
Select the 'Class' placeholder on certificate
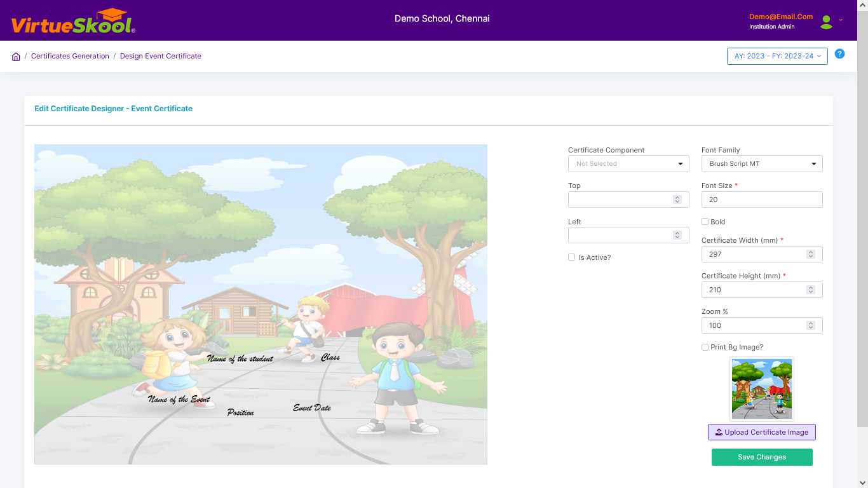point(330,358)
